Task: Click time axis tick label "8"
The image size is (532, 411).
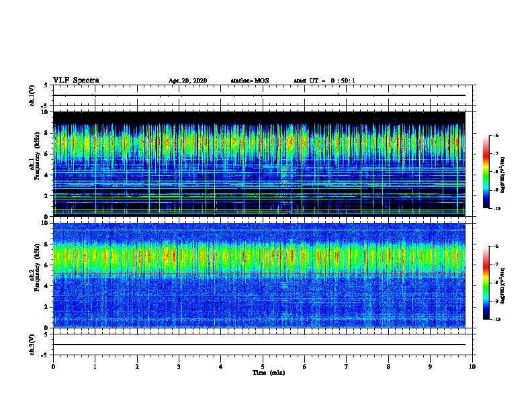Action: click(388, 367)
